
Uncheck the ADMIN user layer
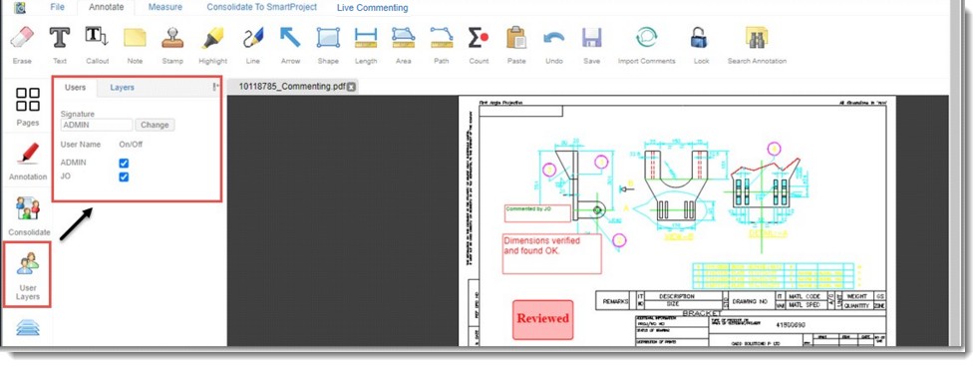(x=124, y=164)
